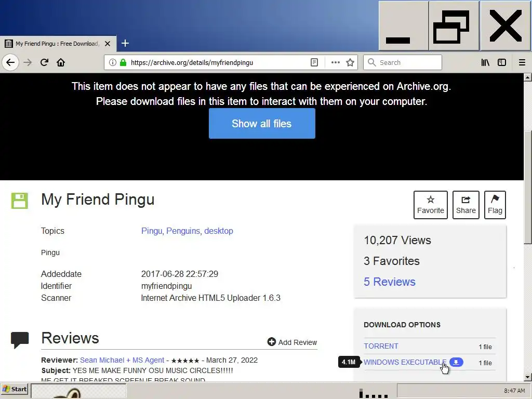Screen dimensions: 532x399
Task: Show site information icon in address bar
Action: point(113,62)
